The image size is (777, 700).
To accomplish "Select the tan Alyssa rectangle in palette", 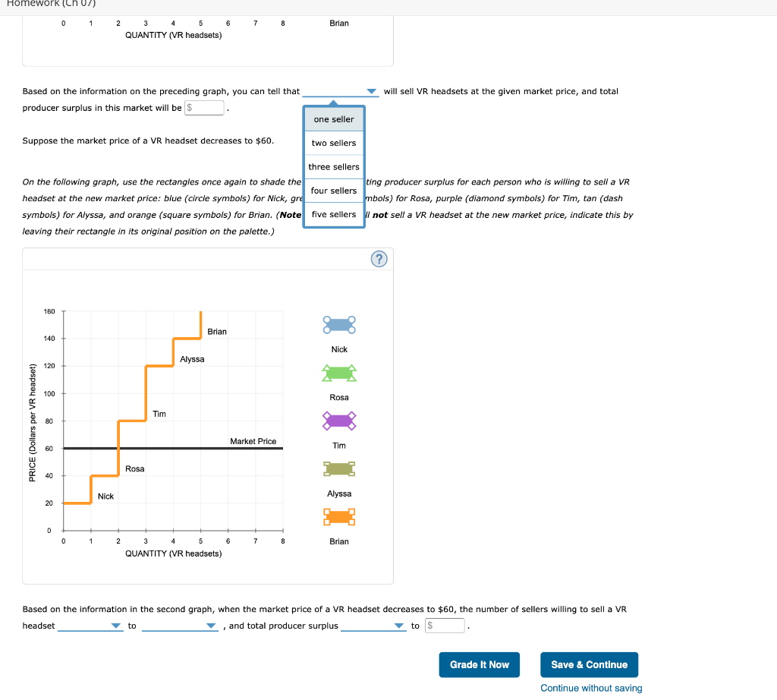I will [339, 468].
